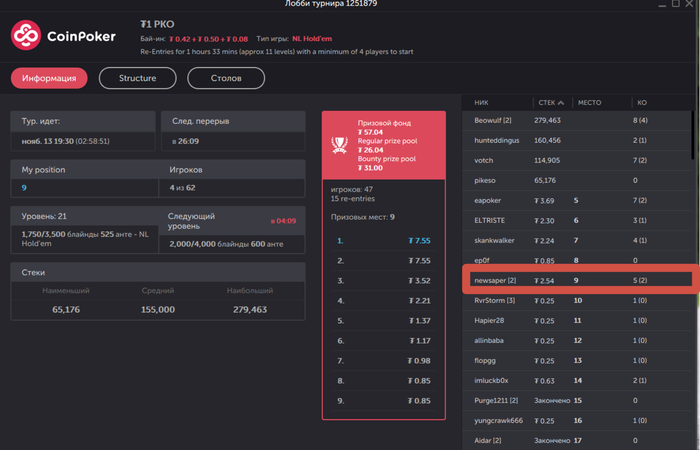Click the Призовой фонд ₮57.04 total
Image resolution: width=700 pixels, height=450 pixels.
[x=370, y=132]
